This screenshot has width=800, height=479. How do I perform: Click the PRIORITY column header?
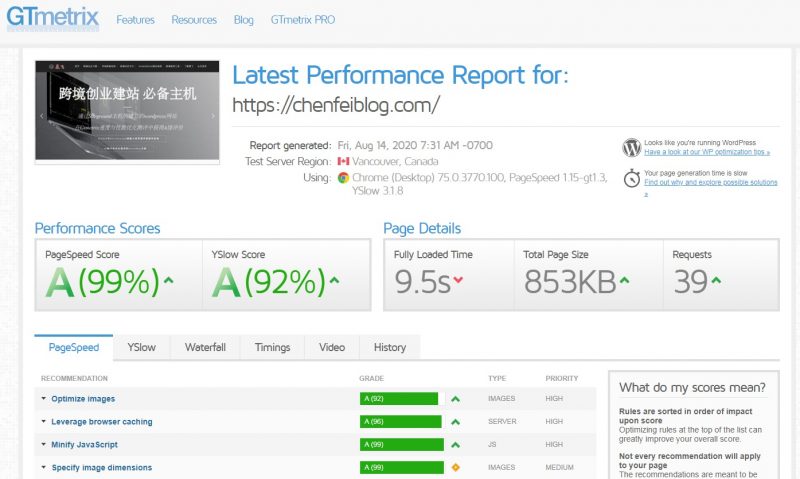(x=561, y=379)
